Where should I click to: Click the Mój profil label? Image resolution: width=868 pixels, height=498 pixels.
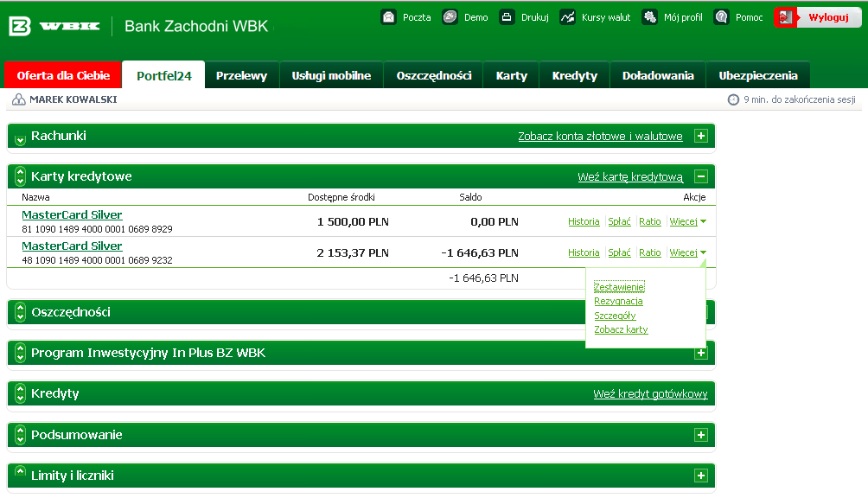pos(683,17)
